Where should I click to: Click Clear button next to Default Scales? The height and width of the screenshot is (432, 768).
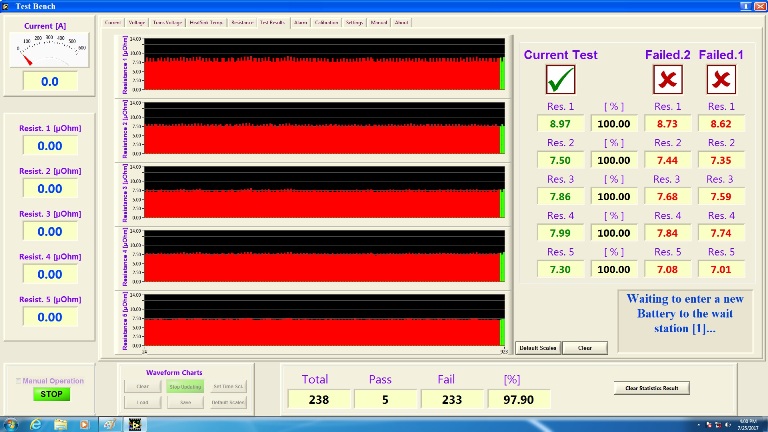click(585, 348)
